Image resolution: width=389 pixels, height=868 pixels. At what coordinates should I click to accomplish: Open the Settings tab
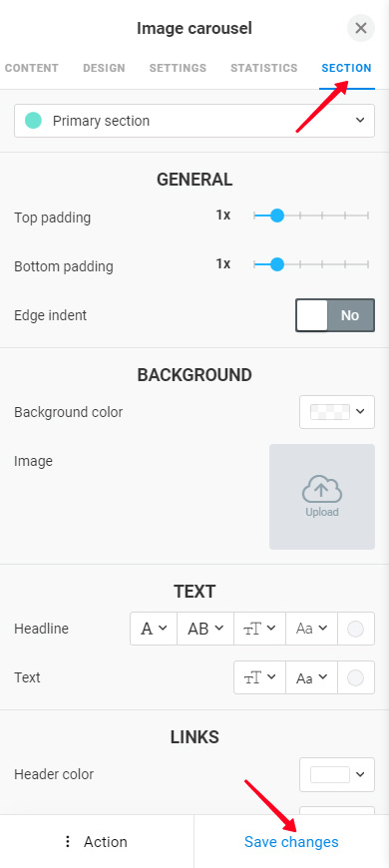tap(178, 68)
